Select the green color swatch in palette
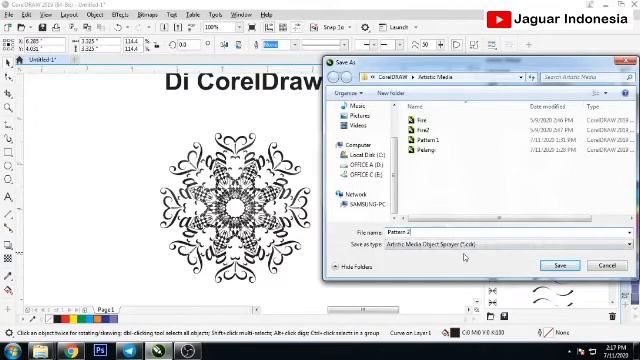Viewport: 640px width, 360px height. click(x=82, y=319)
